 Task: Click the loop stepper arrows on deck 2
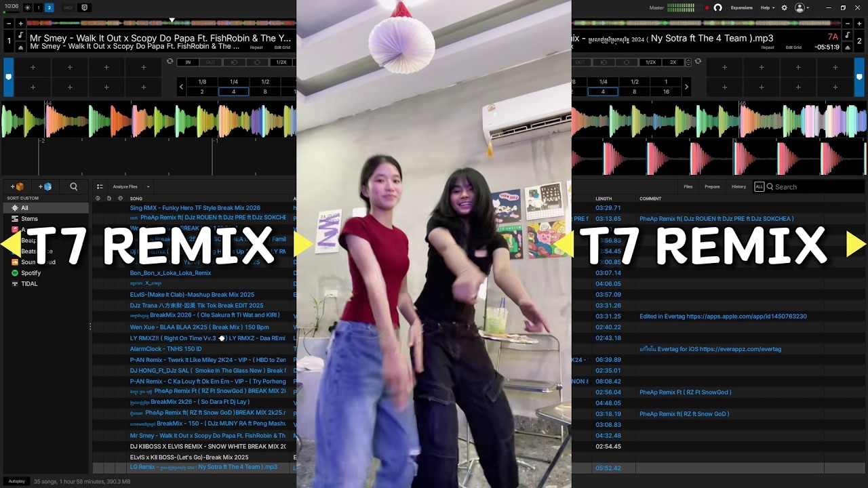pyautogui.click(x=688, y=62)
